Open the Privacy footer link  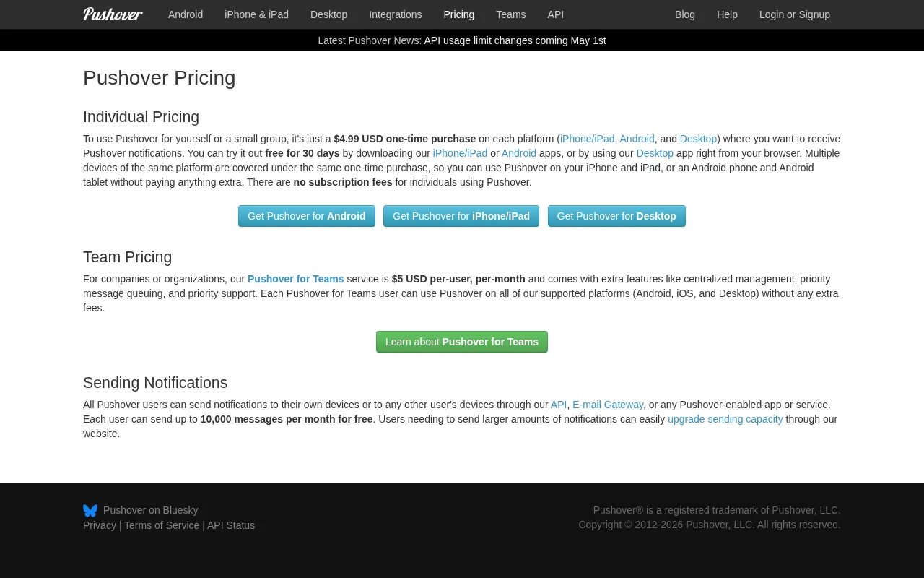point(100,525)
